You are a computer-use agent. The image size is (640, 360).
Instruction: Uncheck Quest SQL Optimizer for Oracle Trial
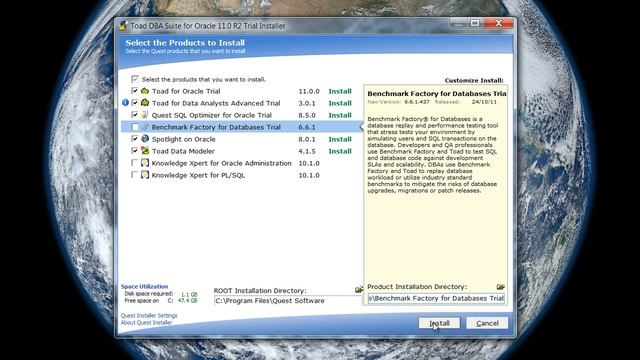coord(134,115)
